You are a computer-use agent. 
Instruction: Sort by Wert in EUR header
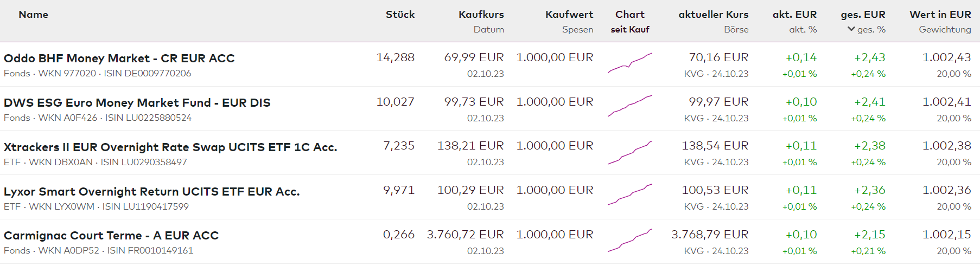click(x=940, y=15)
